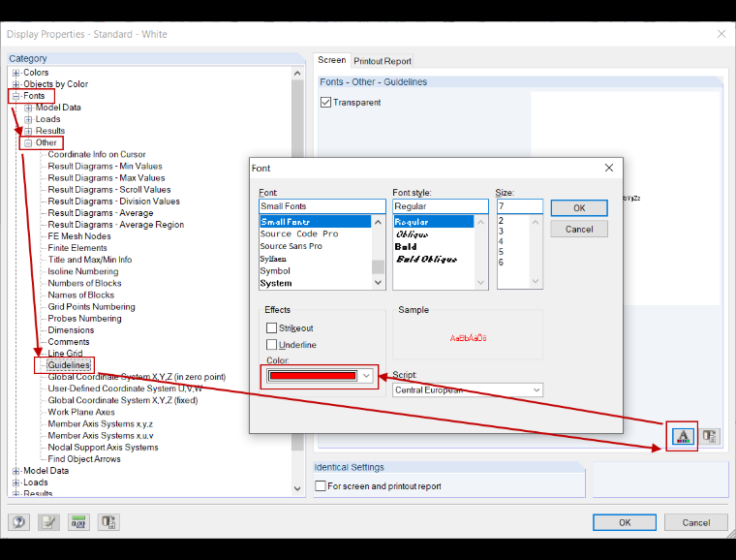
Task: Expand the root Loads category
Action: 15,482
